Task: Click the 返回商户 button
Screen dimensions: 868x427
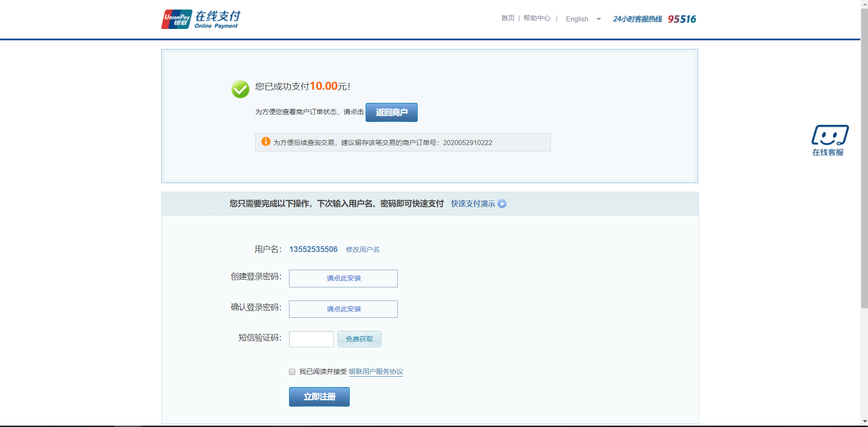Action: click(x=391, y=112)
